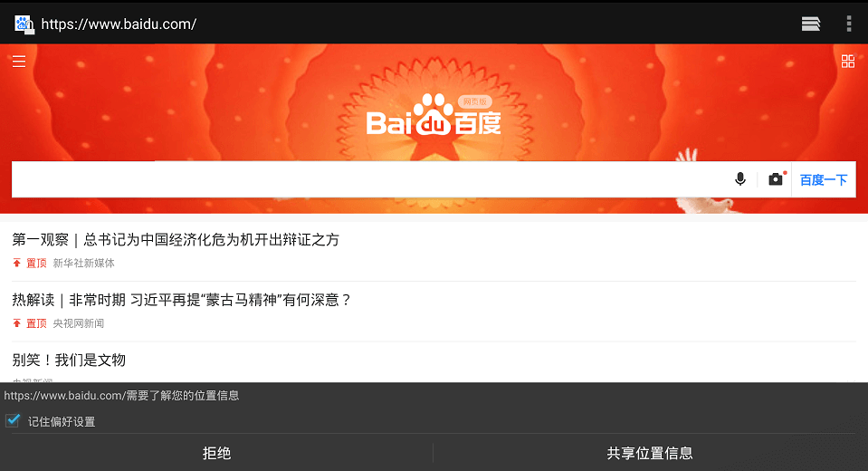Open news headline 第一观察 总书记
The width and height of the screenshot is (868, 471).
click(176, 239)
